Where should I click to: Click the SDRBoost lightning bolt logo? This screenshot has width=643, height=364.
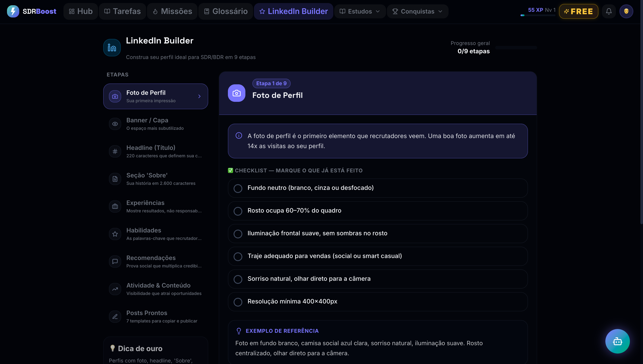13,11
